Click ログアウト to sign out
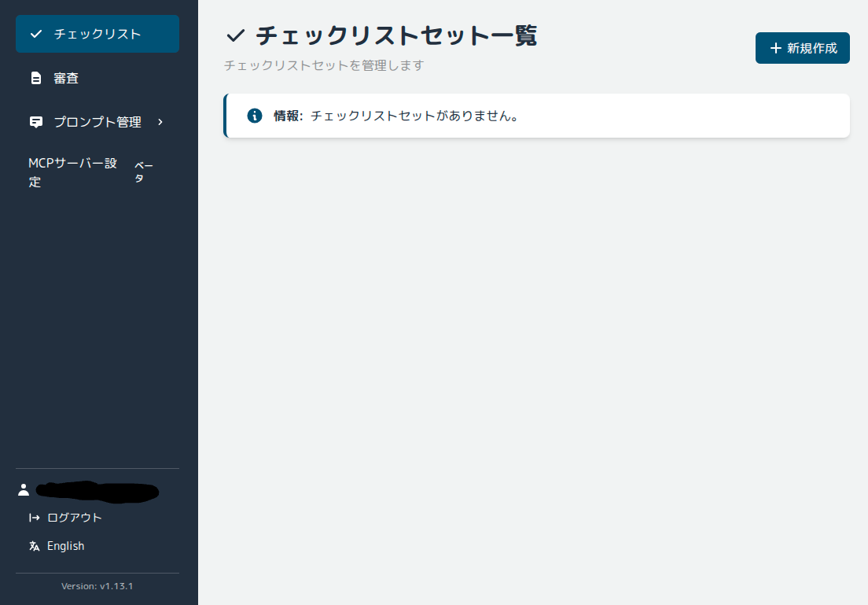 [75, 518]
